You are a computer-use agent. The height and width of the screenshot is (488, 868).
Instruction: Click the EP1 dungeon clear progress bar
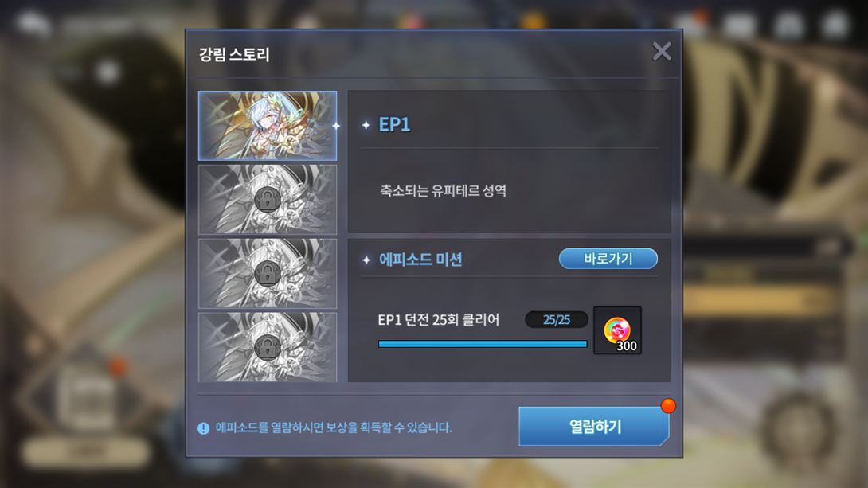(x=482, y=344)
